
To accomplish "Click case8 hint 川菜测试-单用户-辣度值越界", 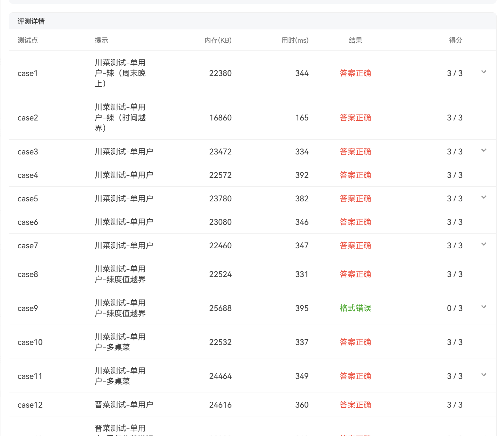I will click(120, 274).
